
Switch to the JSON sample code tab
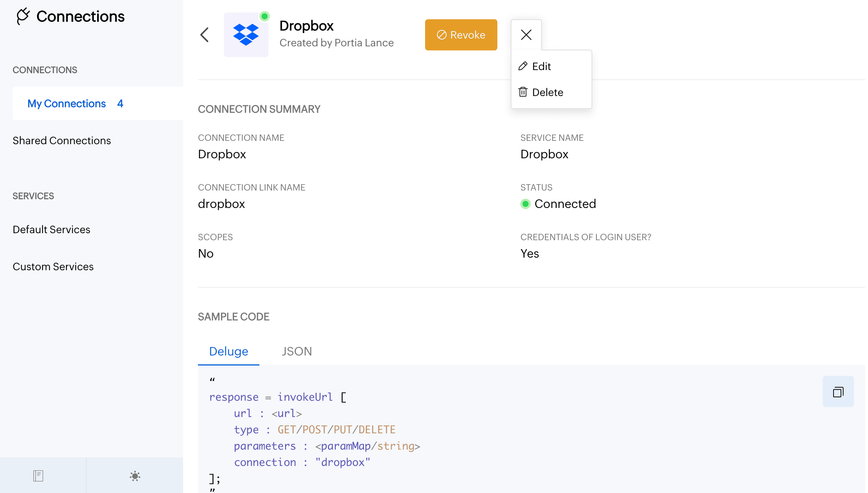tap(297, 351)
